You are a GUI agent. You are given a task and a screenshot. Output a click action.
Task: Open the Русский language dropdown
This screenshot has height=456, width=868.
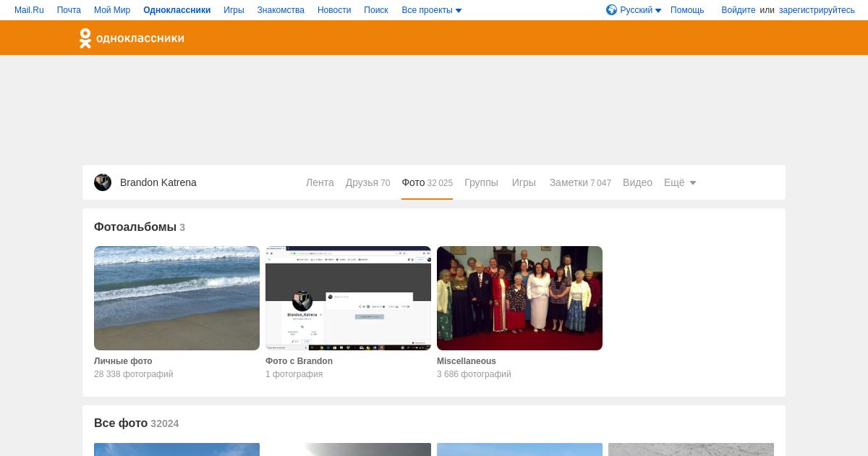[x=641, y=10]
